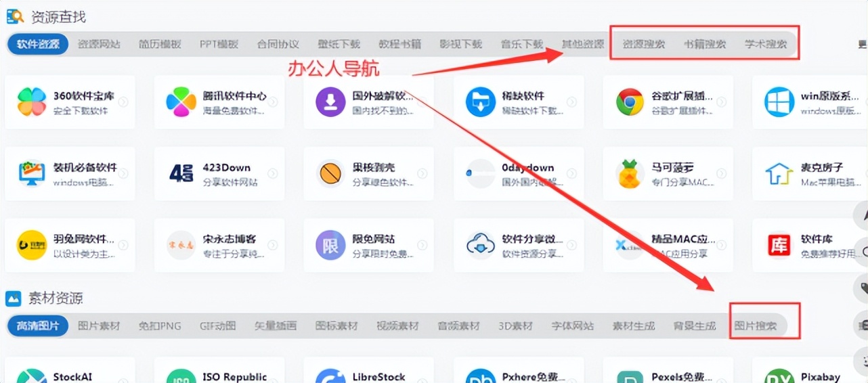The height and width of the screenshot is (383, 868).
Task: Open the 图片搜索 tab
Action: [755, 325]
